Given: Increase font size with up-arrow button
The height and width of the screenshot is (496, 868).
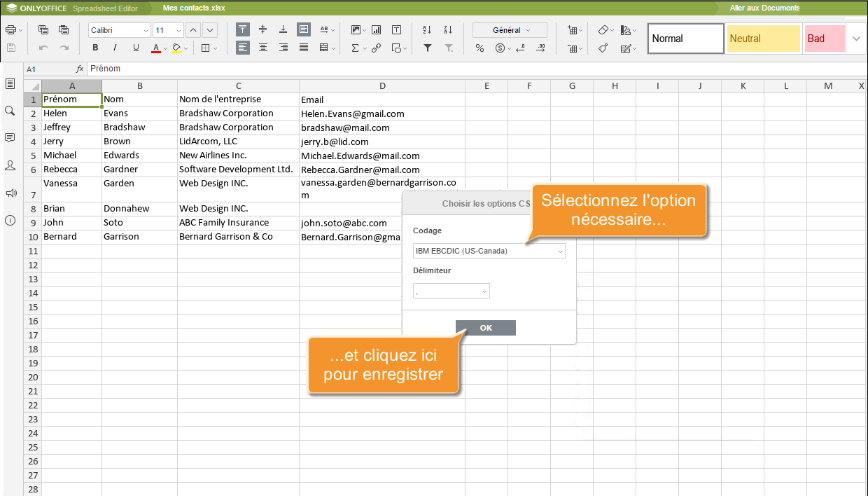Looking at the screenshot, I should 193,30.
